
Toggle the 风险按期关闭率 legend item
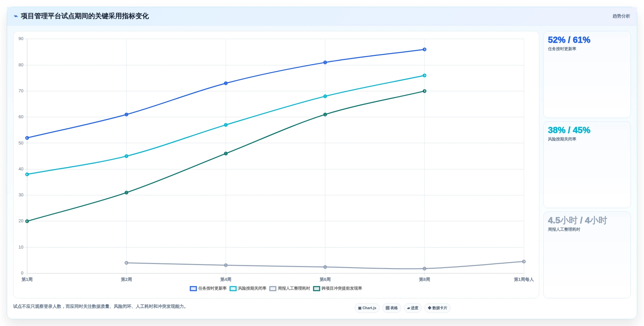(248, 289)
